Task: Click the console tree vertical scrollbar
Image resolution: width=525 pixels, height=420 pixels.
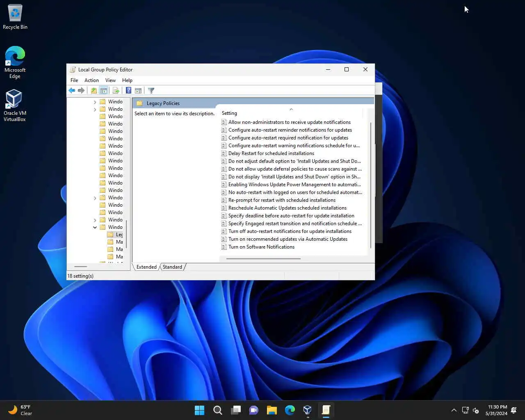Action: (126, 234)
